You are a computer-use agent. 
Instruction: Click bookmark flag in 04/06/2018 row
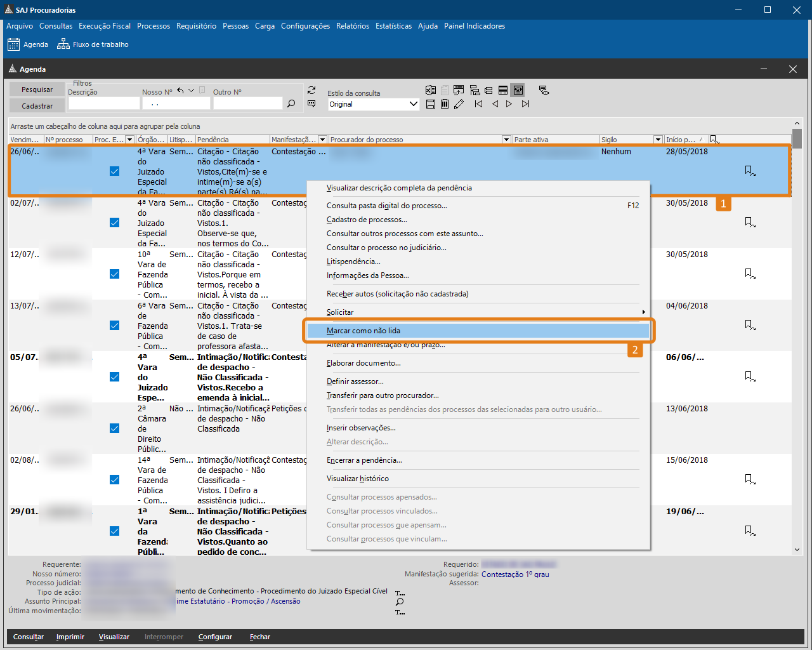[750, 325]
